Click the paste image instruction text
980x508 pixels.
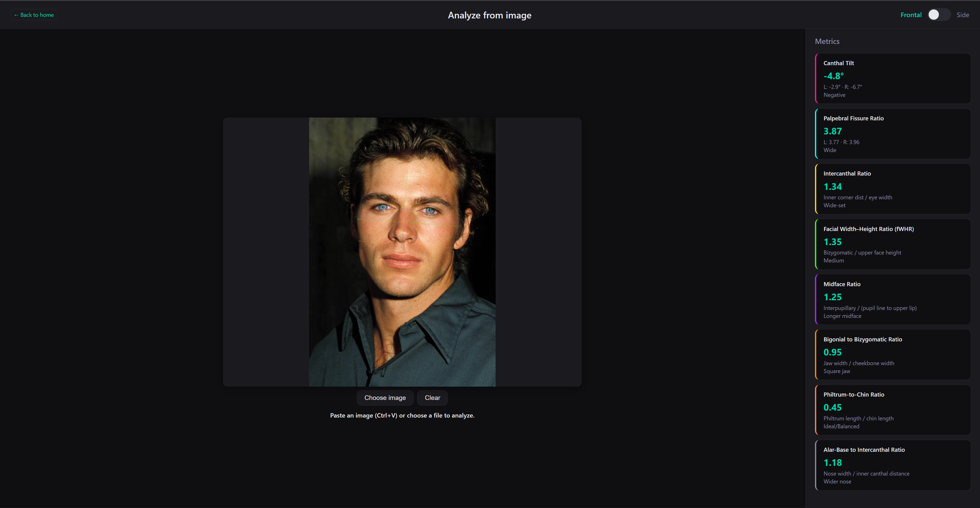(402, 415)
